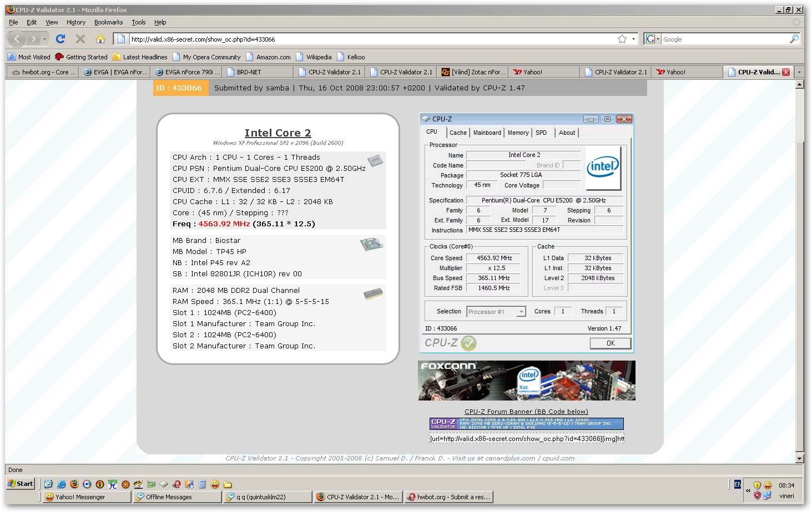Click the orange gear quick launch icon
Screen dimensions: 812x512
coord(125,484)
